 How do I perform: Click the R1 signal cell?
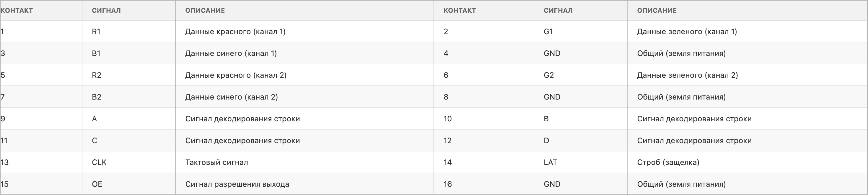click(96, 32)
